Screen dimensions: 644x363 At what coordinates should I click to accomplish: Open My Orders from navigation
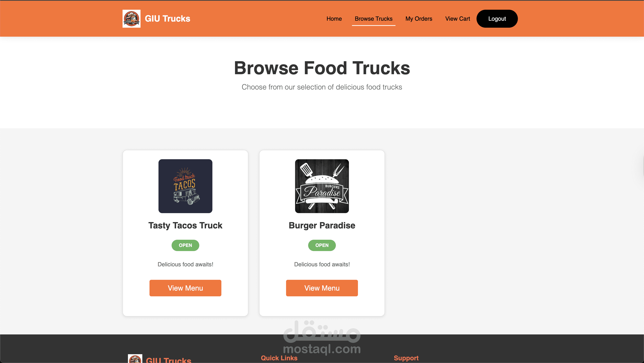click(419, 19)
